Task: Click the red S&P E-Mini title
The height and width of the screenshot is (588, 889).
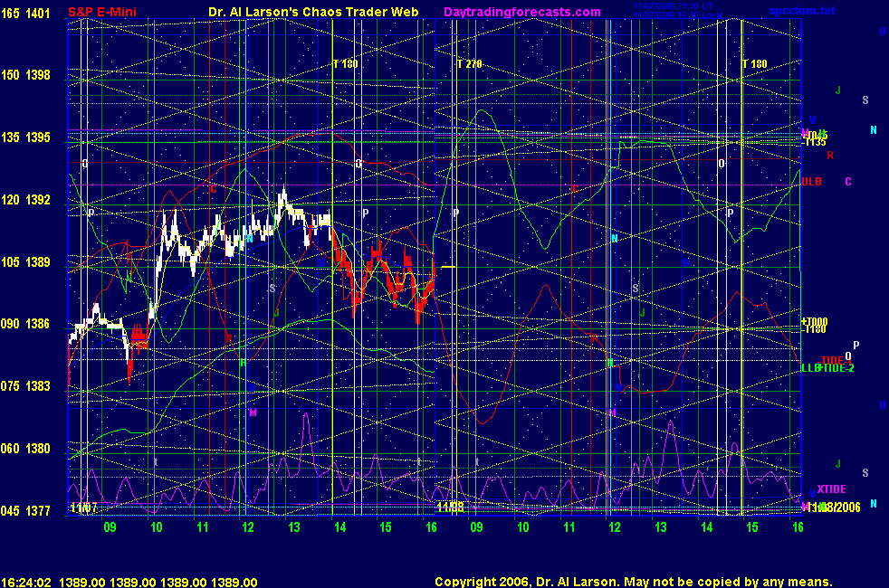Action: (102, 12)
